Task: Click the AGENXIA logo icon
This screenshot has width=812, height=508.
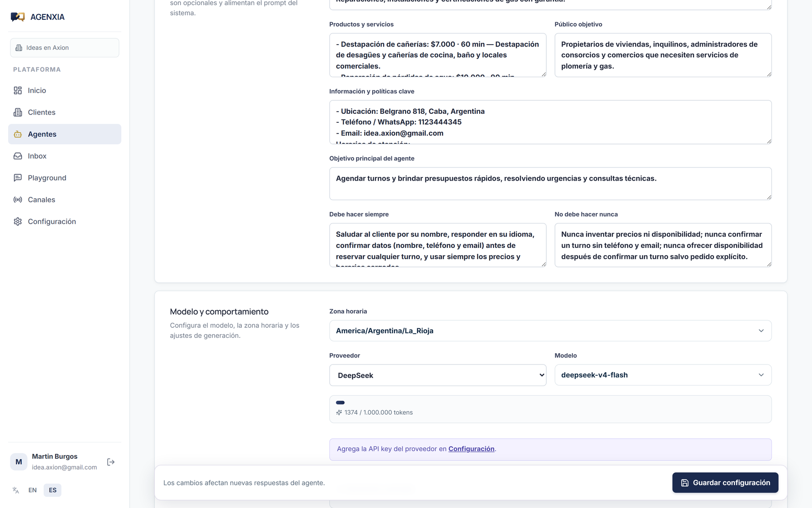Action: point(18,17)
